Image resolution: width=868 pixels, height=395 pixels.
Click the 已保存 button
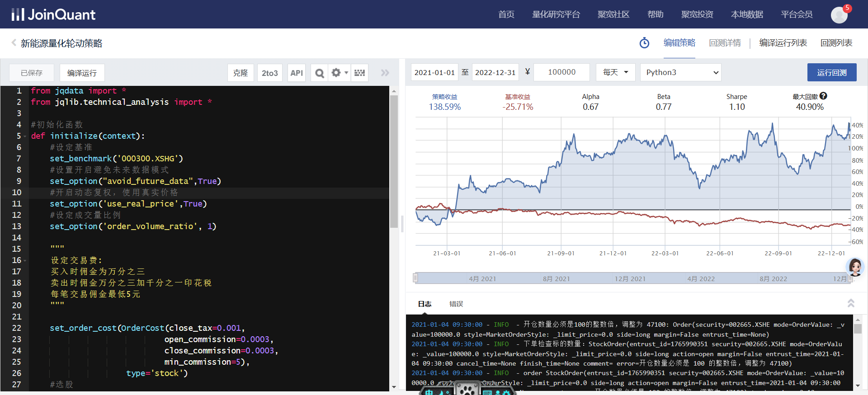(x=32, y=73)
